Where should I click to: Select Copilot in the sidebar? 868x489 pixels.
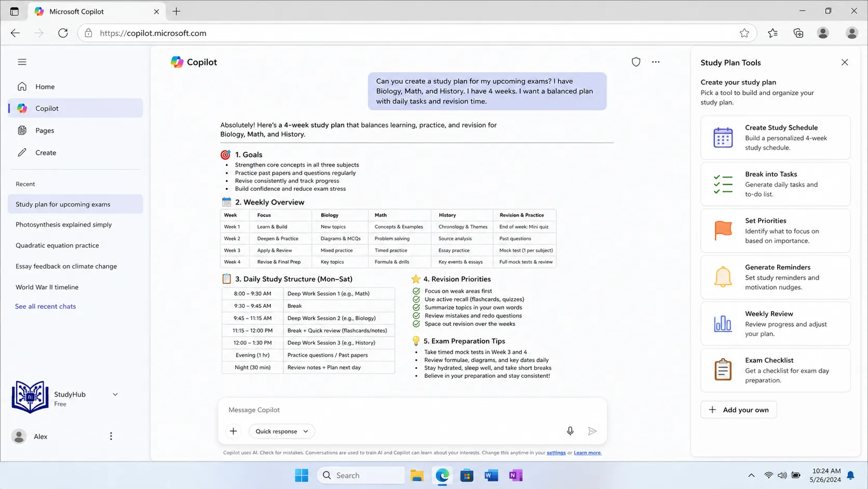[x=75, y=108]
